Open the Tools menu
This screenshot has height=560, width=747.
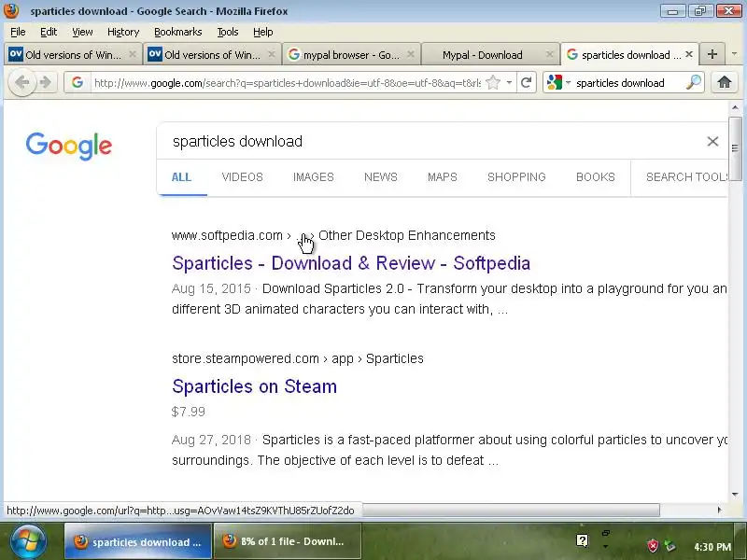228,32
